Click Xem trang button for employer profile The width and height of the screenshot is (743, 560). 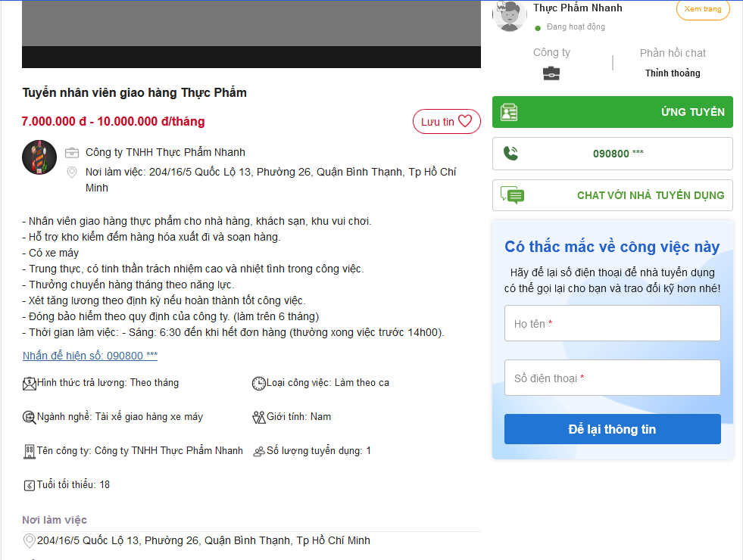click(x=703, y=9)
